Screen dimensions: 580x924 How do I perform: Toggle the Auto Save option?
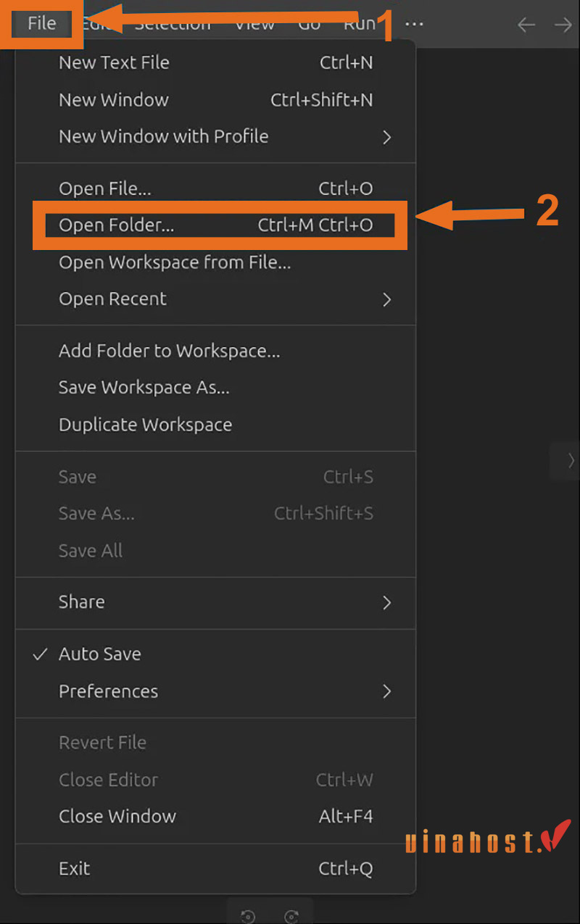pos(100,654)
